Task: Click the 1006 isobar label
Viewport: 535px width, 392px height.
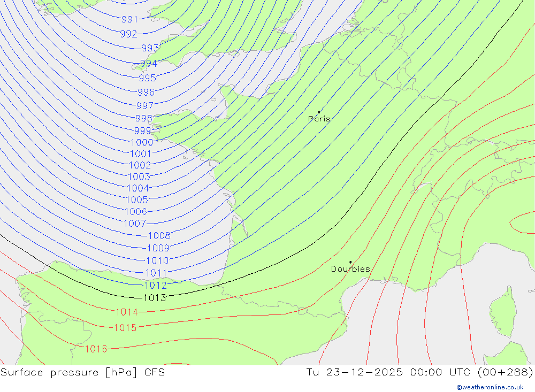Action: (136, 212)
